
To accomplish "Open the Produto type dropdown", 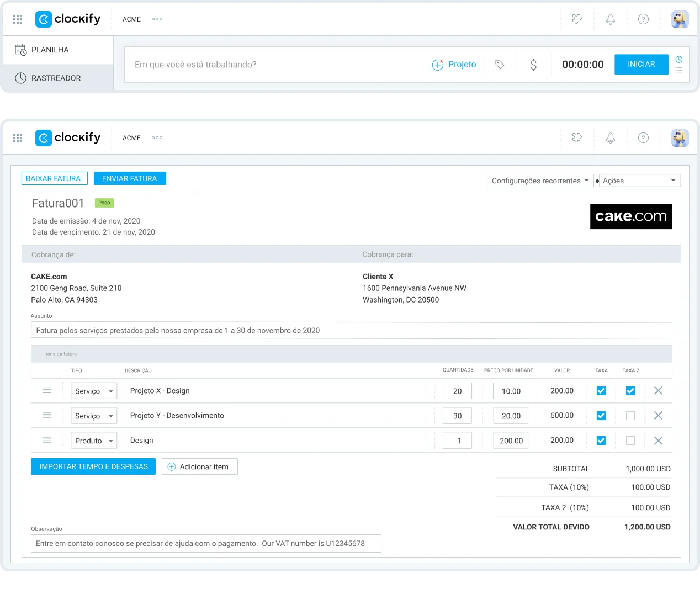I will [x=93, y=441].
